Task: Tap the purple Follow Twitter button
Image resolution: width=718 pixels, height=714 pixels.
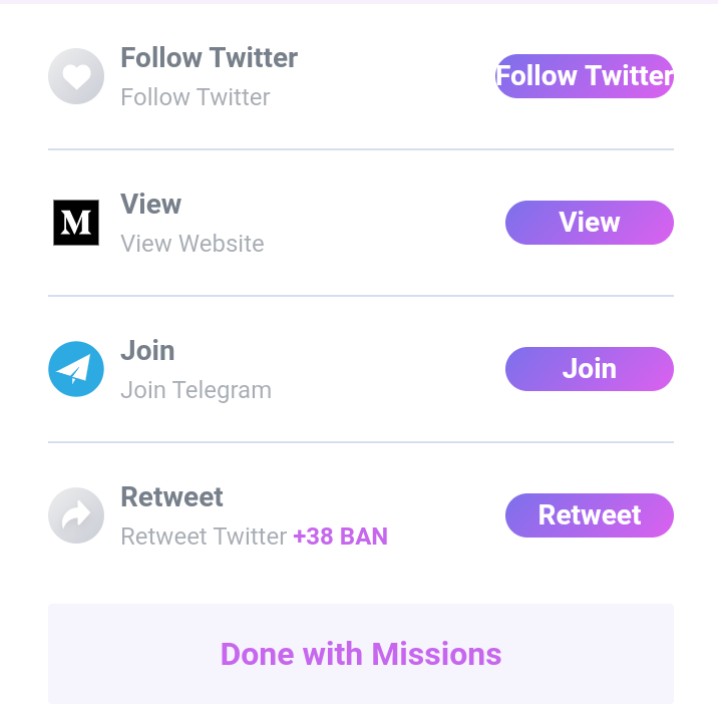Action: pyautogui.click(x=584, y=76)
